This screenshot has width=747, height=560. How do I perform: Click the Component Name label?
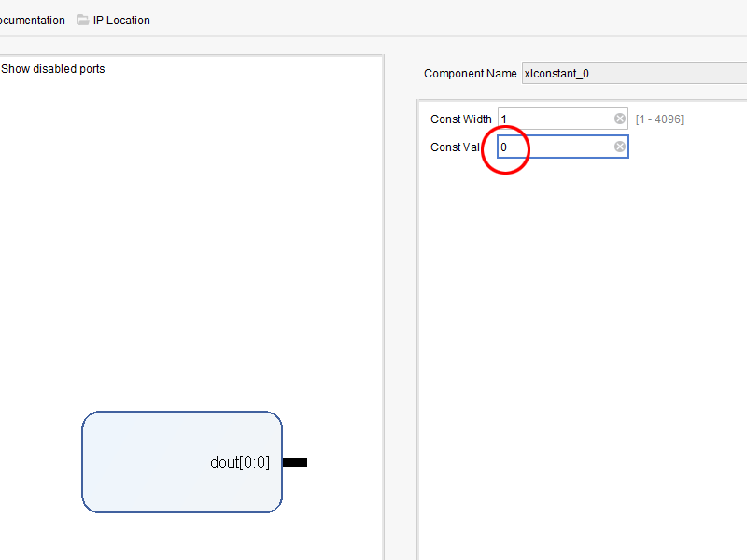point(470,74)
